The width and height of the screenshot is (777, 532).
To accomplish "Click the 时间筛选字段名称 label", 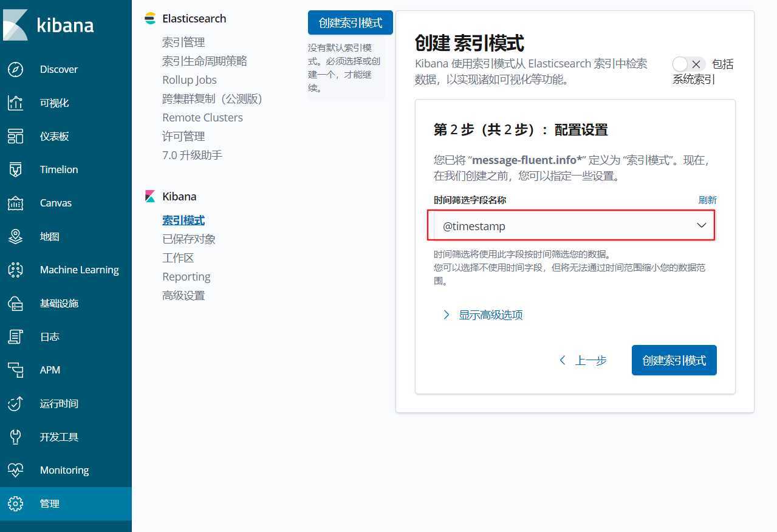I will click(x=470, y=200).
